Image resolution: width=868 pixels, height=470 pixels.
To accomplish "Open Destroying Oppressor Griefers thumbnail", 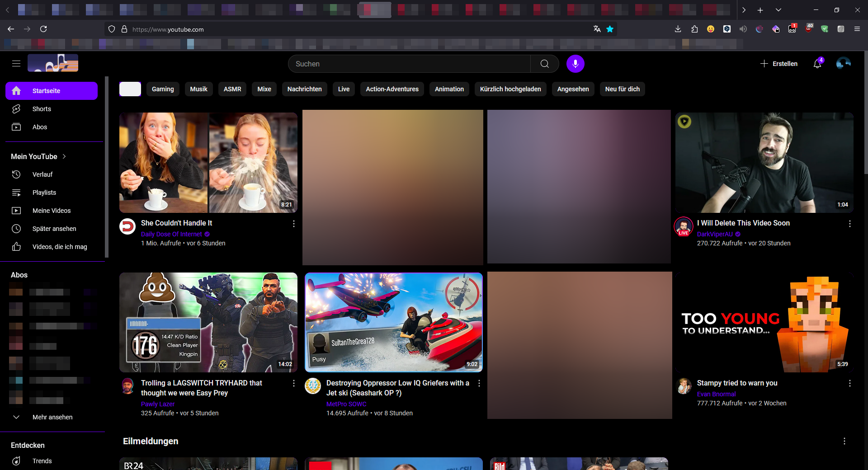I will point(394,322).
